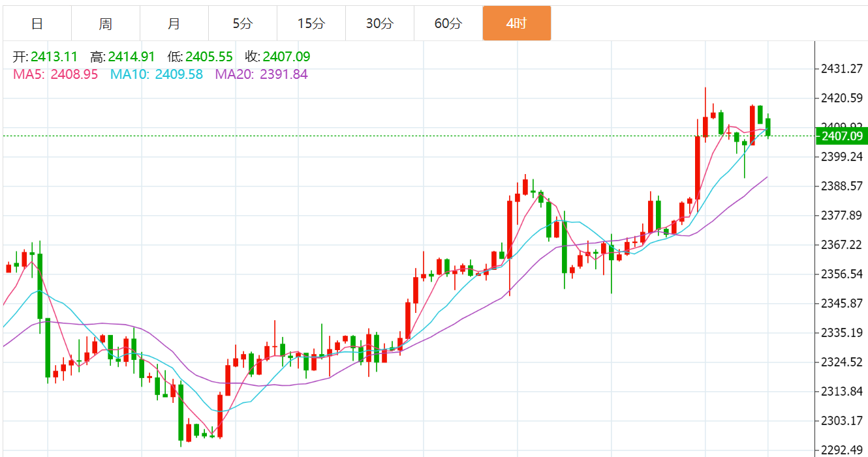Click the 2292.49 price axis label
Screen dimensions: 868x457
842,450
